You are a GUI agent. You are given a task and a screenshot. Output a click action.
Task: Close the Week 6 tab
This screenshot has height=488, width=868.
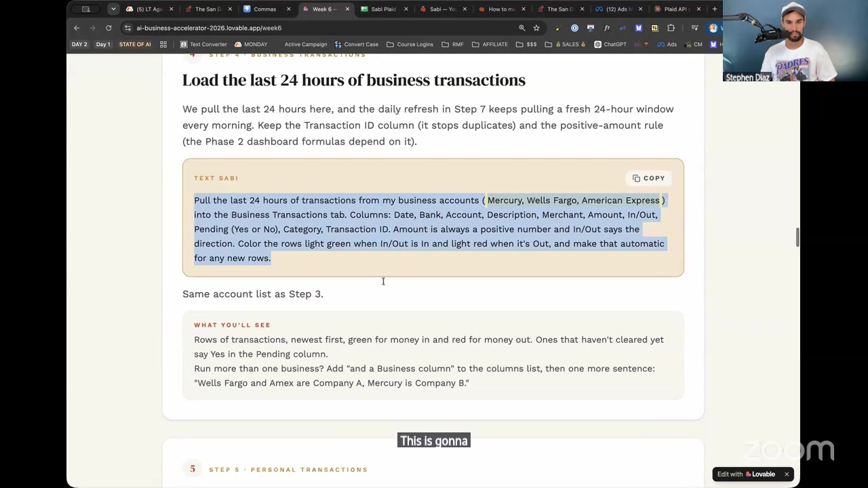[348, 9]
